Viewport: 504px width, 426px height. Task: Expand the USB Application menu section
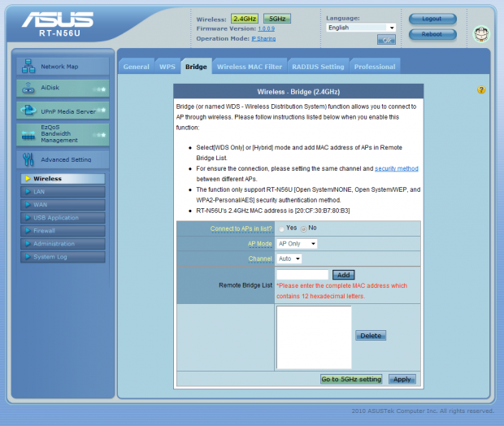tap(63, 218)
